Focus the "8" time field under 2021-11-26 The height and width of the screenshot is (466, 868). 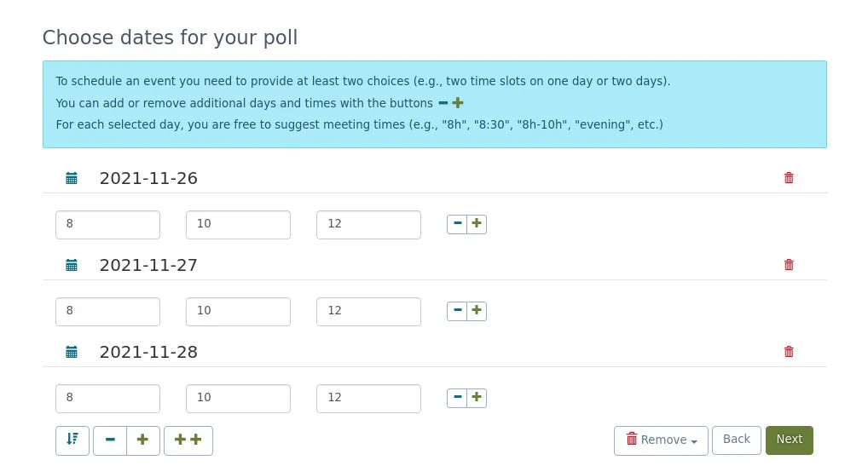tap(108, 224)
